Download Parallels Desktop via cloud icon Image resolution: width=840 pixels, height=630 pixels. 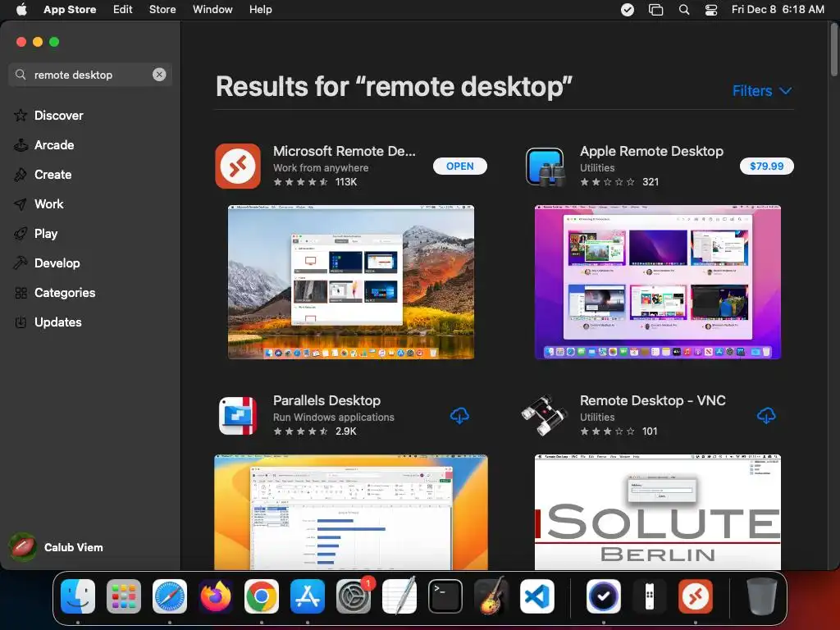[x=459, y=416]
